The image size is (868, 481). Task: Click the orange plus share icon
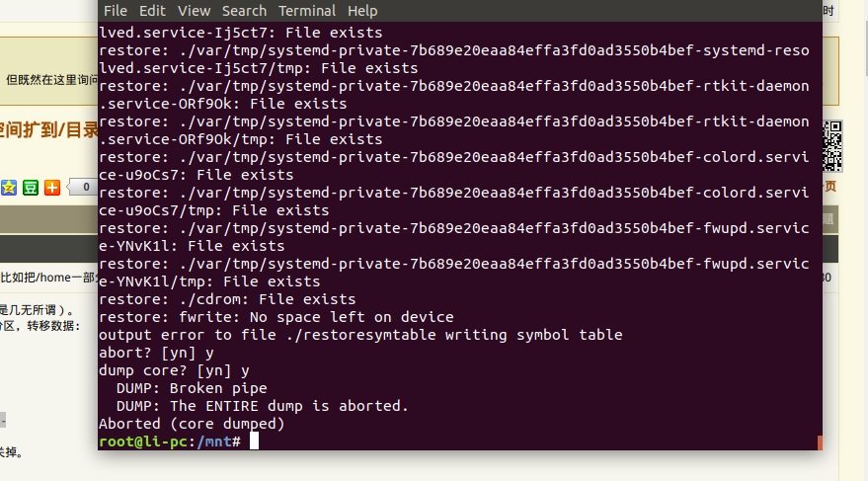52,188
